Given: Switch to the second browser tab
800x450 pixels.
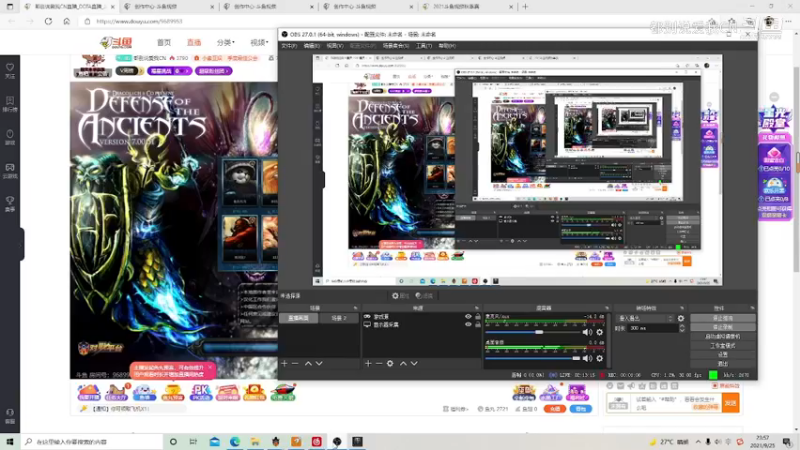Looking at the screenshot, I should tap(168, 7).
